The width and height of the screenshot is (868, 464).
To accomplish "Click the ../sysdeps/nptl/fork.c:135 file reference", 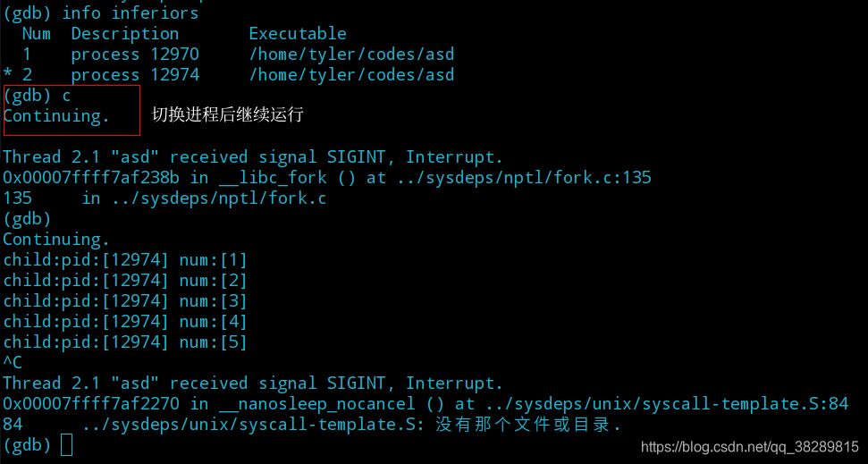I will [x=523, y=178].
